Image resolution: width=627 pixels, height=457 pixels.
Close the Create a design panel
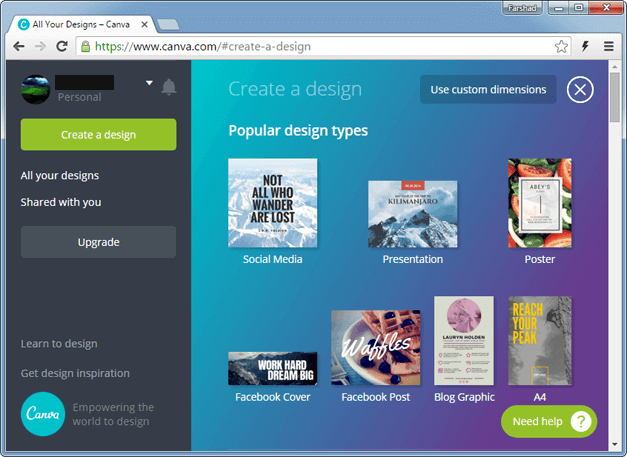(580, 89)
